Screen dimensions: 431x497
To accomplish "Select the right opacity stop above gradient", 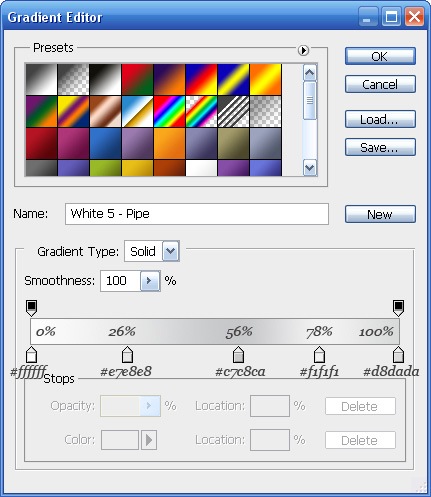I will tap(398, 308).
